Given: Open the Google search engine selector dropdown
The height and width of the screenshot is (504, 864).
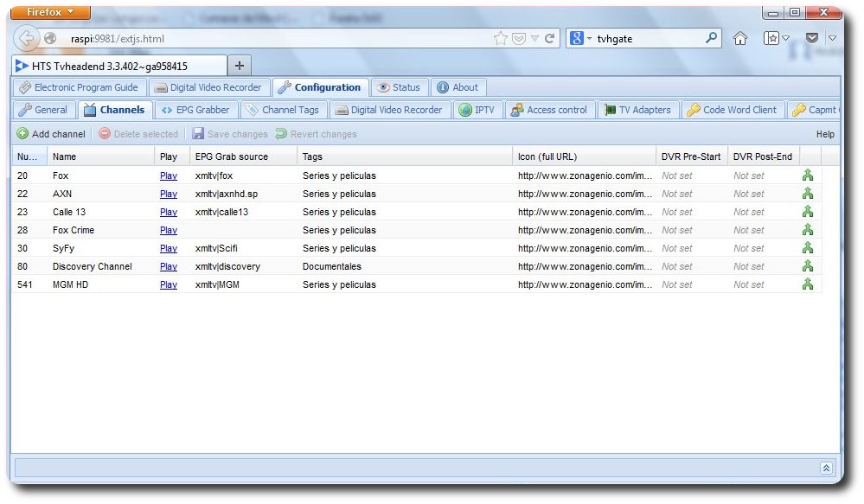Looking at the screenshot, I should [x=580, y=39].
